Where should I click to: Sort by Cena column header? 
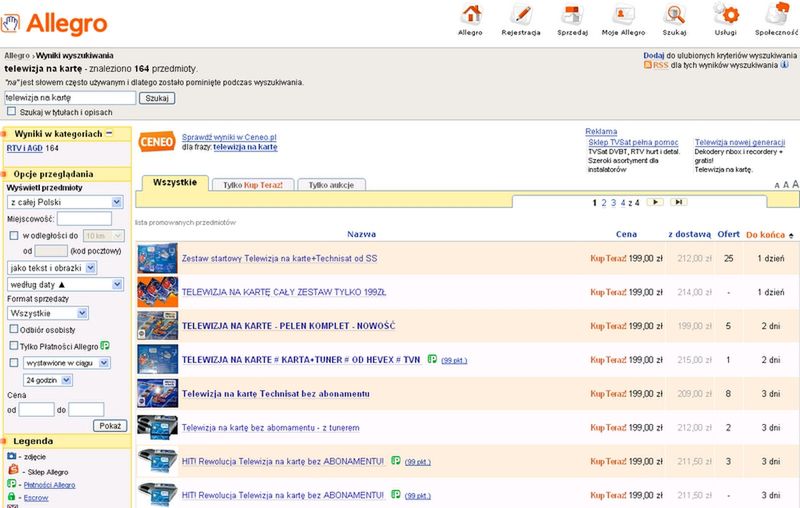(x=626, y=234)
